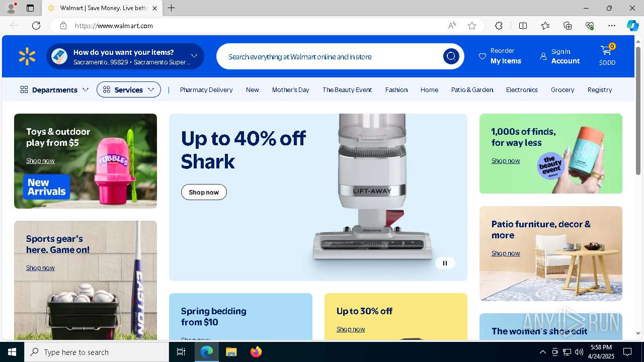The image size is (644, 362).
Task: Click Windows taskbar search box
Action: pos(97,352)
